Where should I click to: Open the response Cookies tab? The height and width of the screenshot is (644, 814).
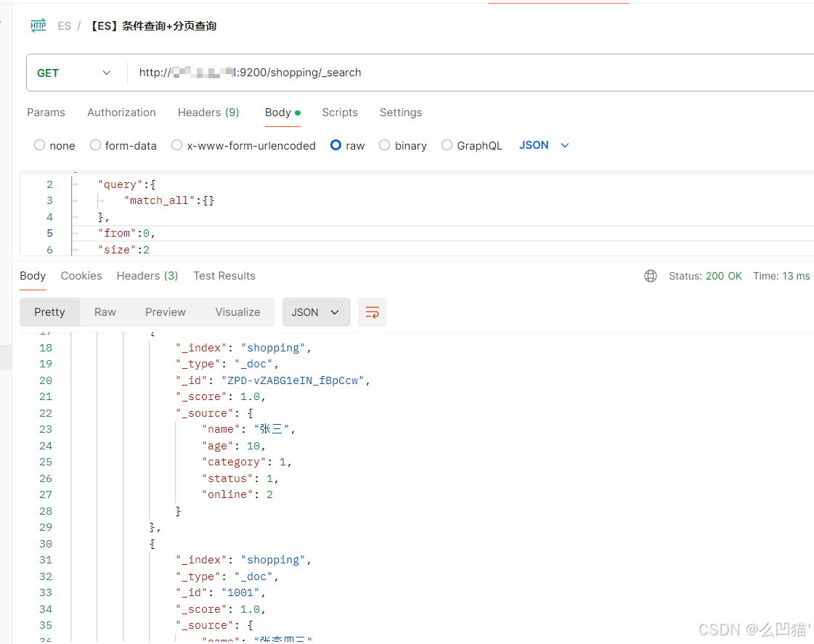click(81, 276)
